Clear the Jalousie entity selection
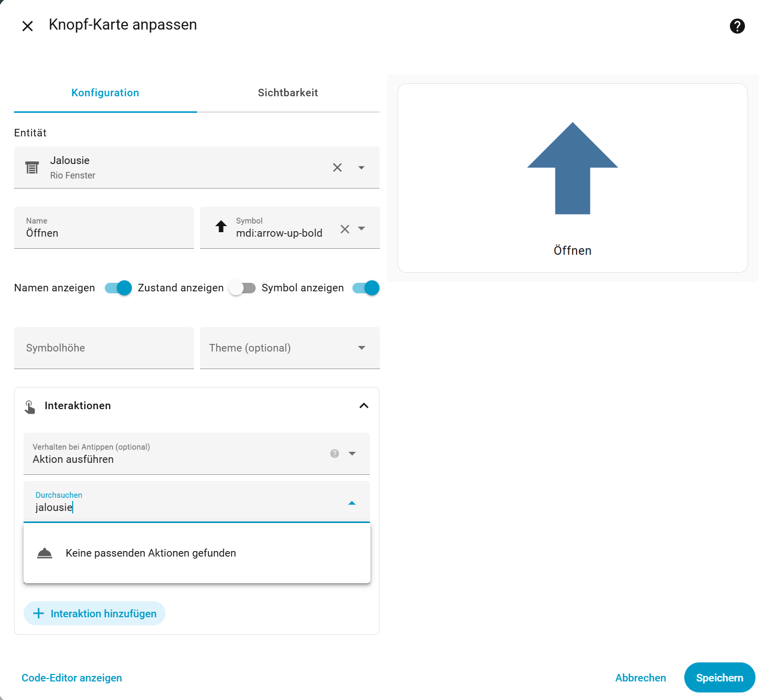This screenshot has height=700, width=761. tap(337, 167)
